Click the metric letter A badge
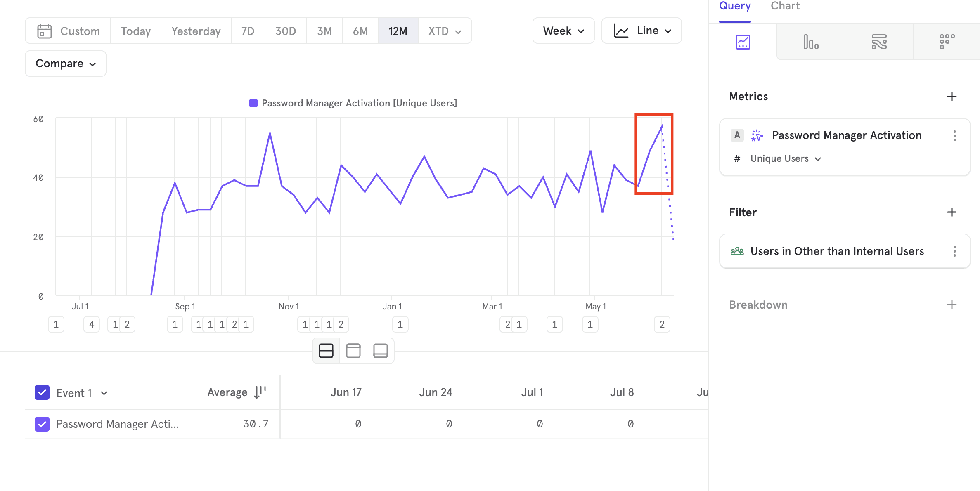Viewport: 980px width, 491px height. click(737, 135)
